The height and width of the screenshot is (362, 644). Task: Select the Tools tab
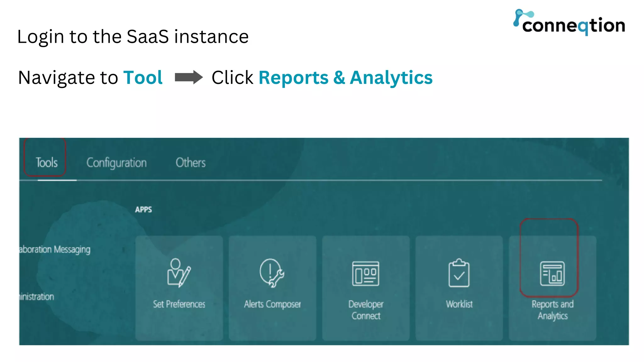(47, 162)
